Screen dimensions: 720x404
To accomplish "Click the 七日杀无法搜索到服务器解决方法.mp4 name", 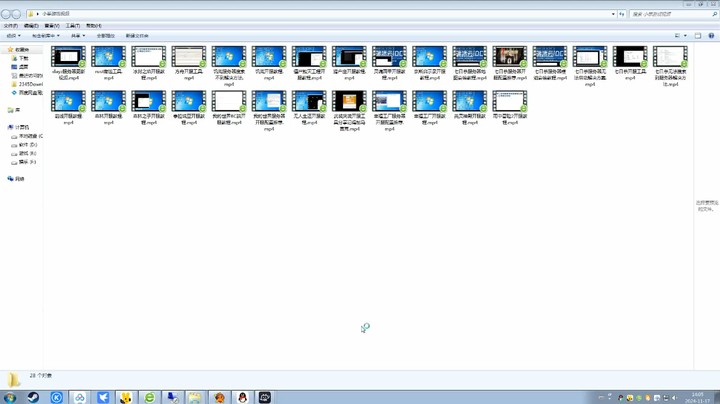I will point(670,78).
